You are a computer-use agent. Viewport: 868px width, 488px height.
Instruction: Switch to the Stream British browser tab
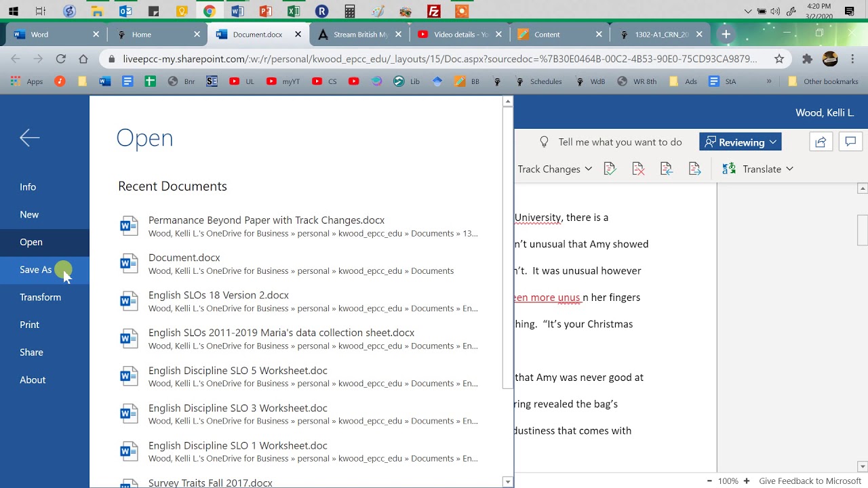coord(359,34)
